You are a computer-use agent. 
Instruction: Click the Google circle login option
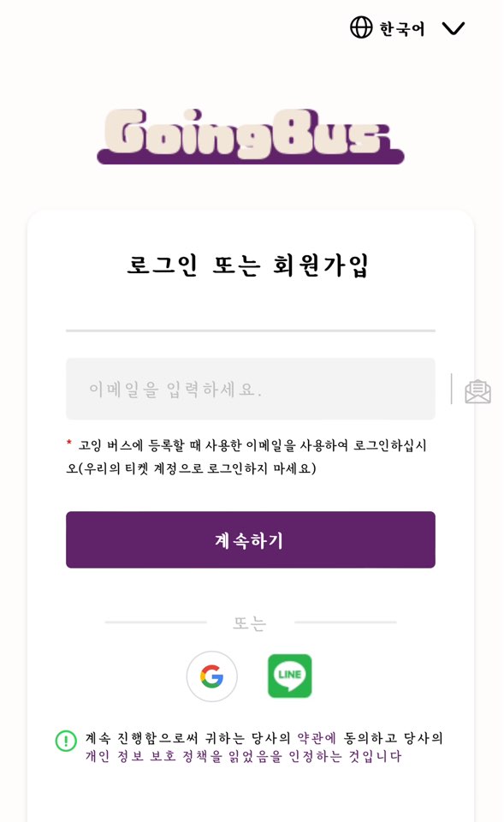(212, 676)
